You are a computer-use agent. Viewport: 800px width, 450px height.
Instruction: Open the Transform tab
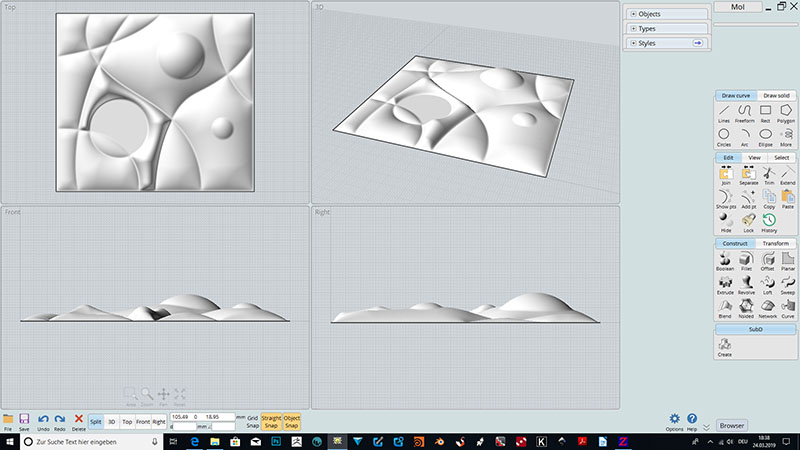click(x=776, y=243)
